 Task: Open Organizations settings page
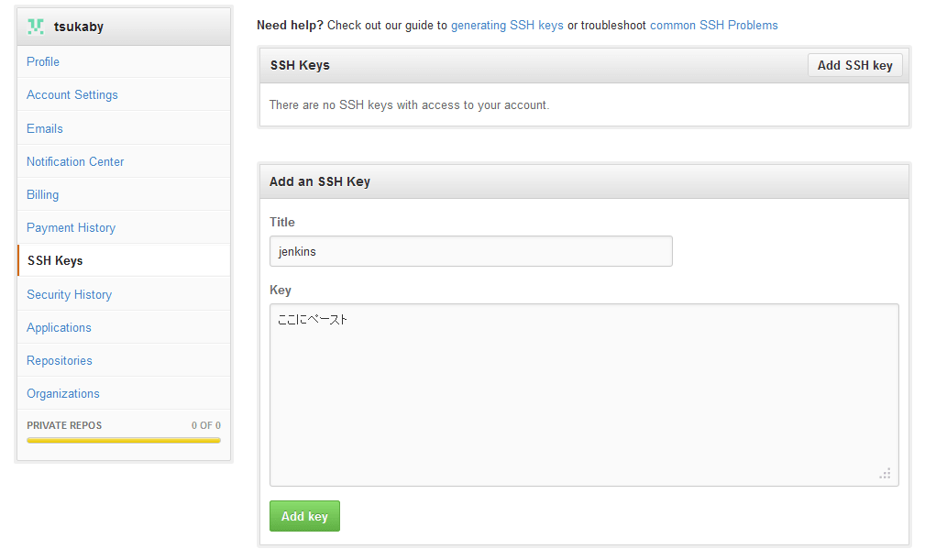point(63,393)
